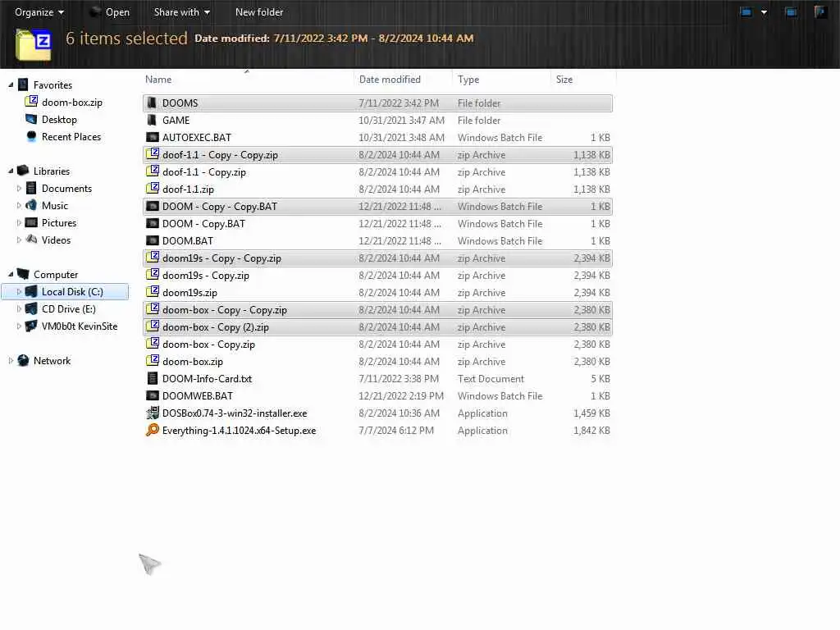
Task: Click the Pictures library icon
Action: (32, 222)
